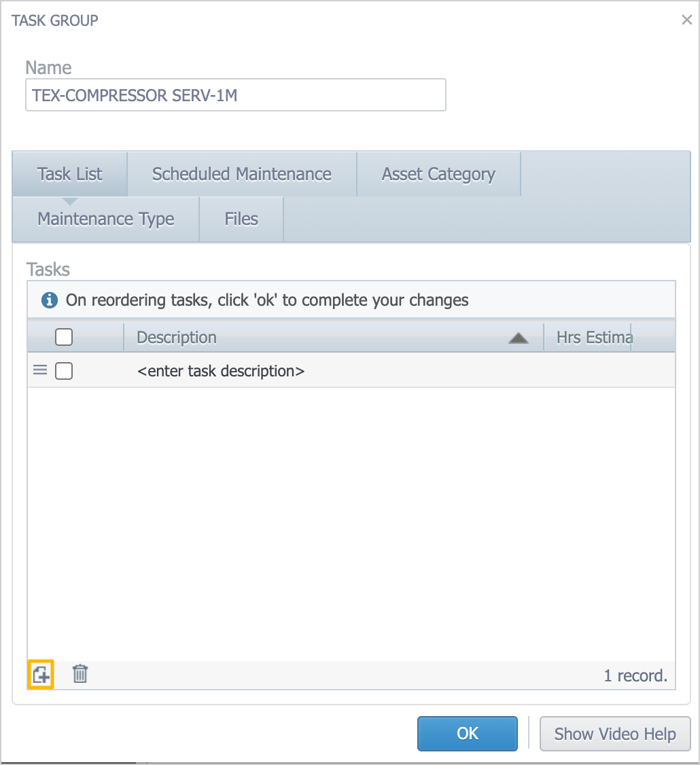Click the trash delete icon
700x765 pixels.
(80, 674)
